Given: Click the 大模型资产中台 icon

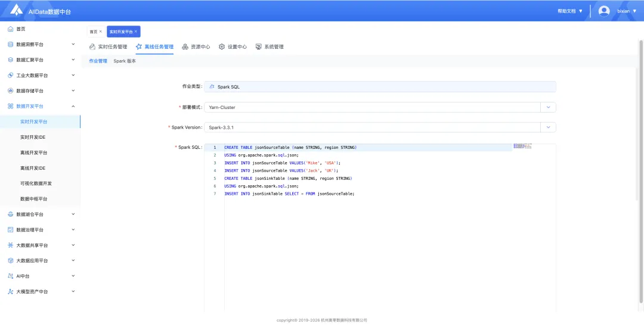Looking at the screenshot, I should [x=11, y=292].
